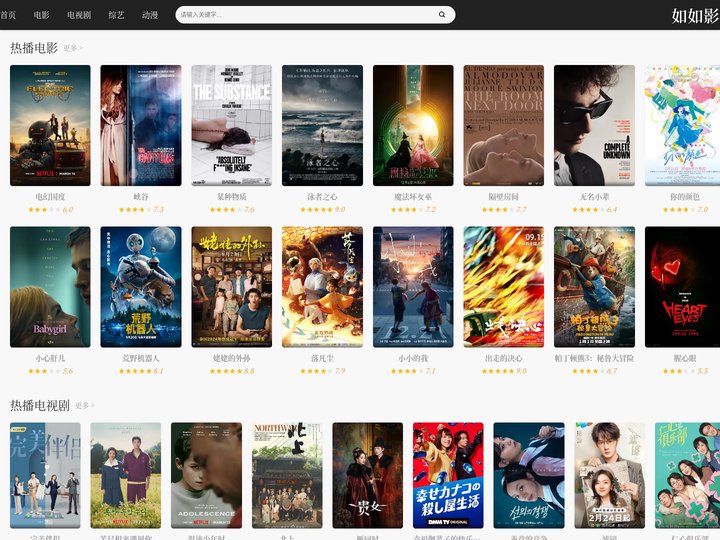Open the 荒野机器人 robot poster
Image resolution: width=720 pixels, height=540 pixels.
pyautogui.click(x=141, y=287)
